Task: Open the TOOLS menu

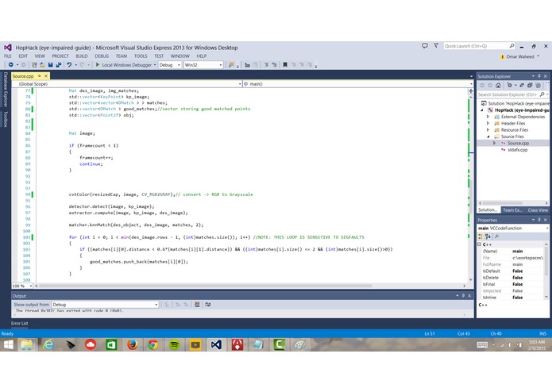Action: click(x=141, y=56)
